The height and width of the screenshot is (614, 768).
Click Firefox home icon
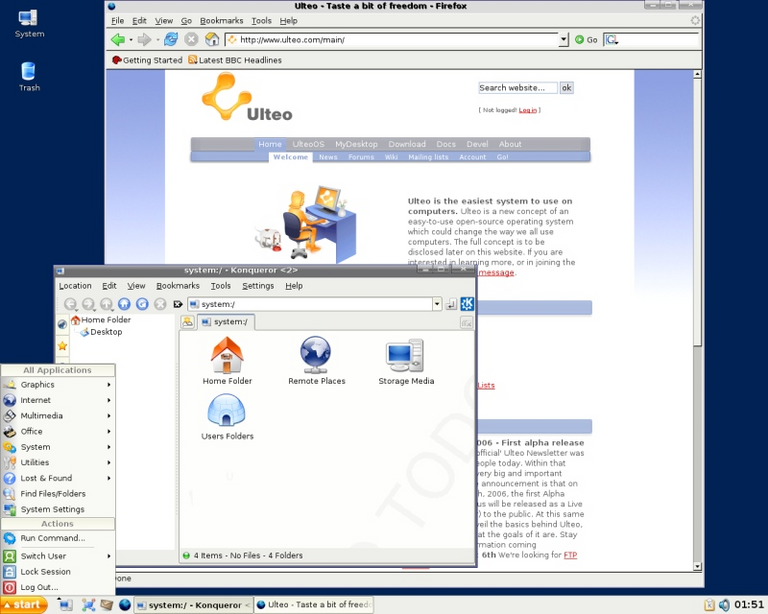pos(212,39)
